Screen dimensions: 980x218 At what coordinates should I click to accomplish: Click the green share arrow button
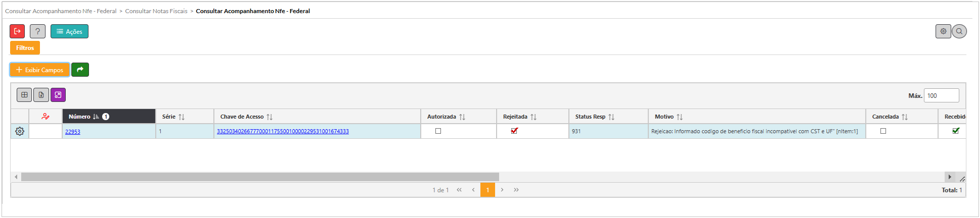pyautogui.click(x=80, y=70)
